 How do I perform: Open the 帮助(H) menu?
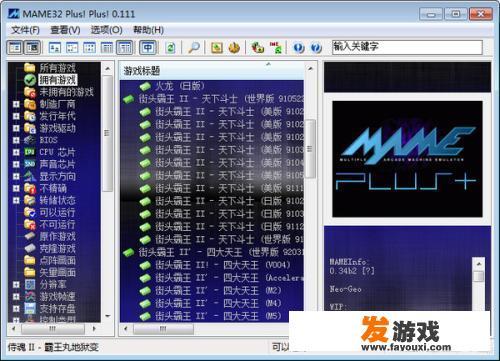click(148, 30)
